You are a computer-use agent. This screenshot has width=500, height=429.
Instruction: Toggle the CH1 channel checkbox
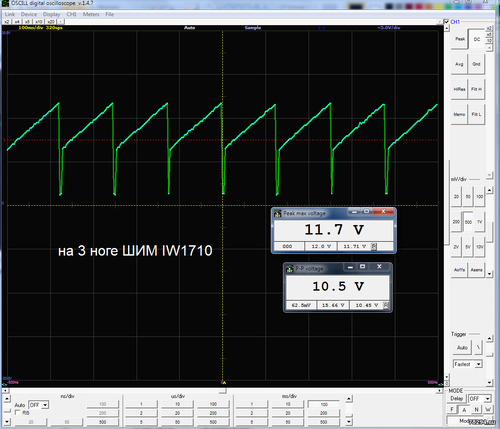click(447, 22)
